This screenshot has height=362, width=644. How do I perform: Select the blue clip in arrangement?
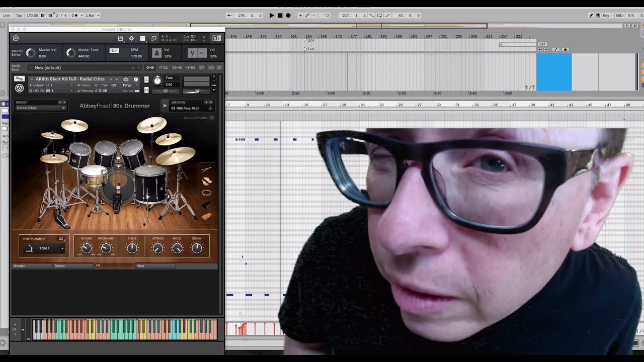pos(554,72)
